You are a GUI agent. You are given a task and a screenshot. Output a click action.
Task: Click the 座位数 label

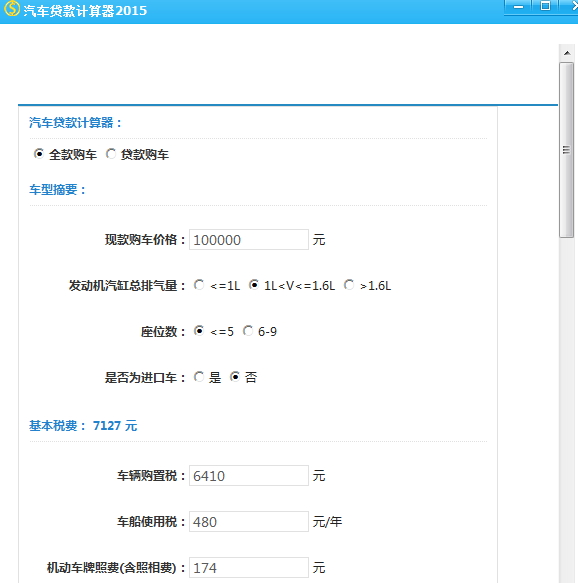163,331
